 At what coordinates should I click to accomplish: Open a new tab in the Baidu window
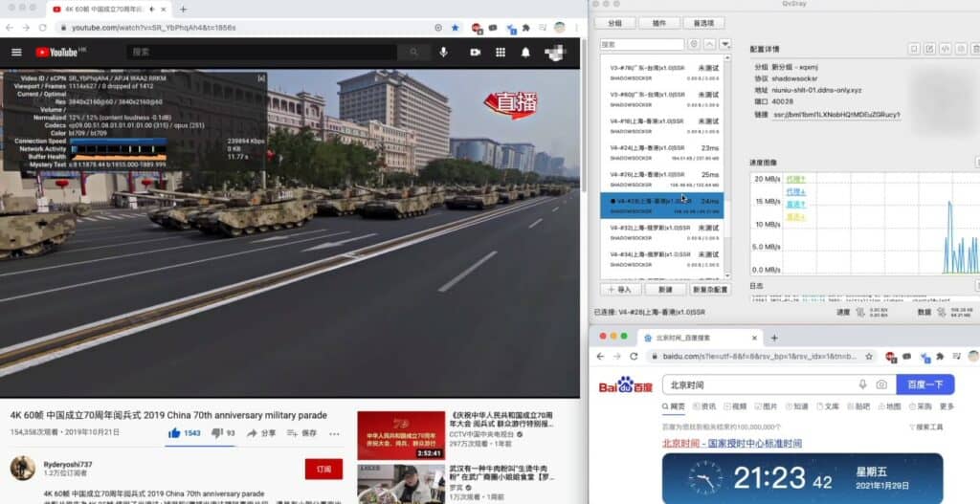coord(773,338)
